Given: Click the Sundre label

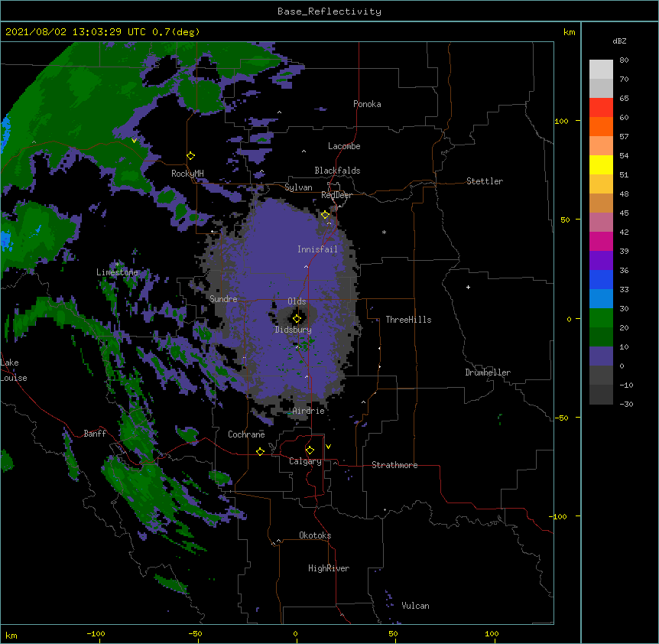Looking at the screenshot, I should point(223,299).
